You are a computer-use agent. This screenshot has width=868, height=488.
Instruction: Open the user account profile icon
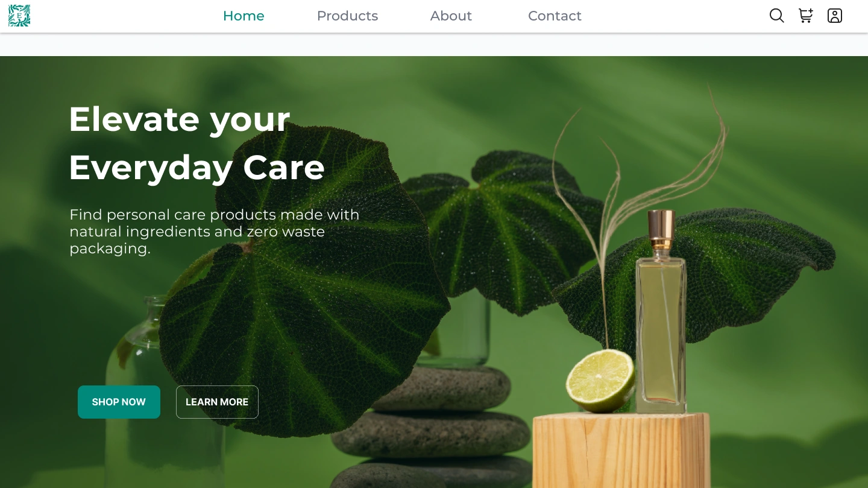coord(835,16)
